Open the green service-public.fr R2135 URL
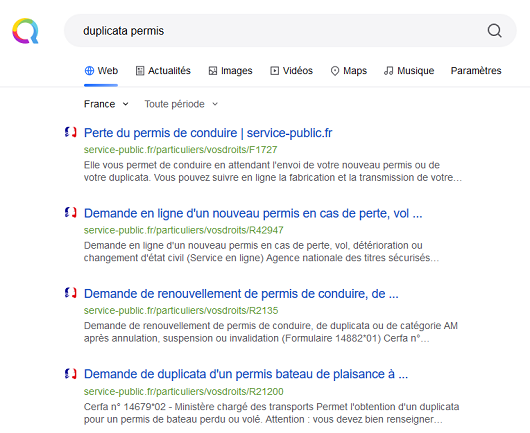The height and width of the screenshot is (433, 530). coord(181,311)
